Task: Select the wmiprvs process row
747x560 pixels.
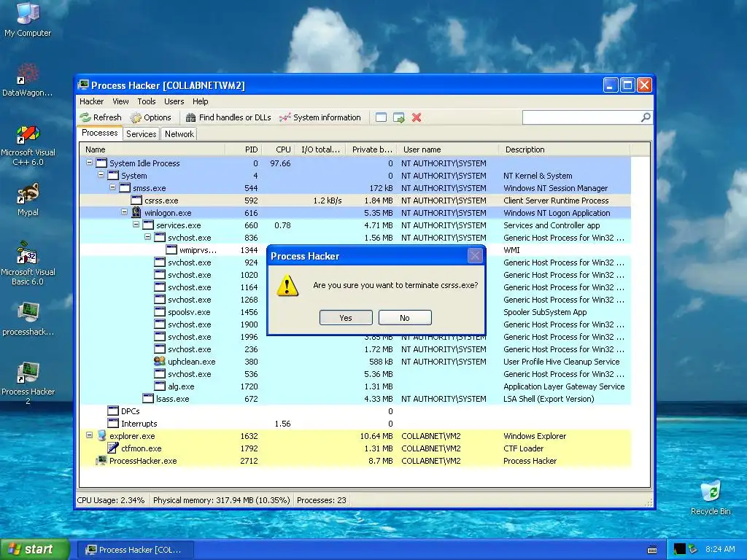Action: (x=355, y=250)
